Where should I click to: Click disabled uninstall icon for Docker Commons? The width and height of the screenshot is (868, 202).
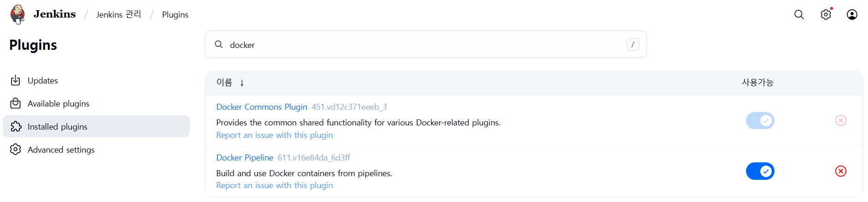[841, 120]
